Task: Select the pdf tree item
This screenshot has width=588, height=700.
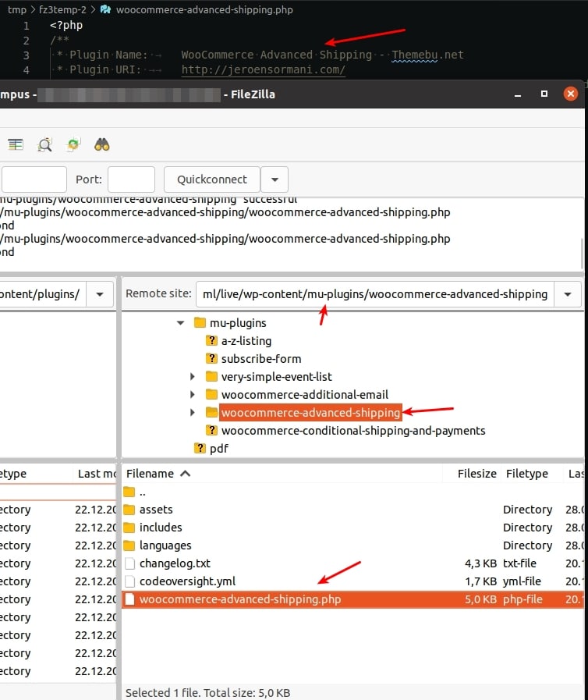Action: (x=218, y=448)
